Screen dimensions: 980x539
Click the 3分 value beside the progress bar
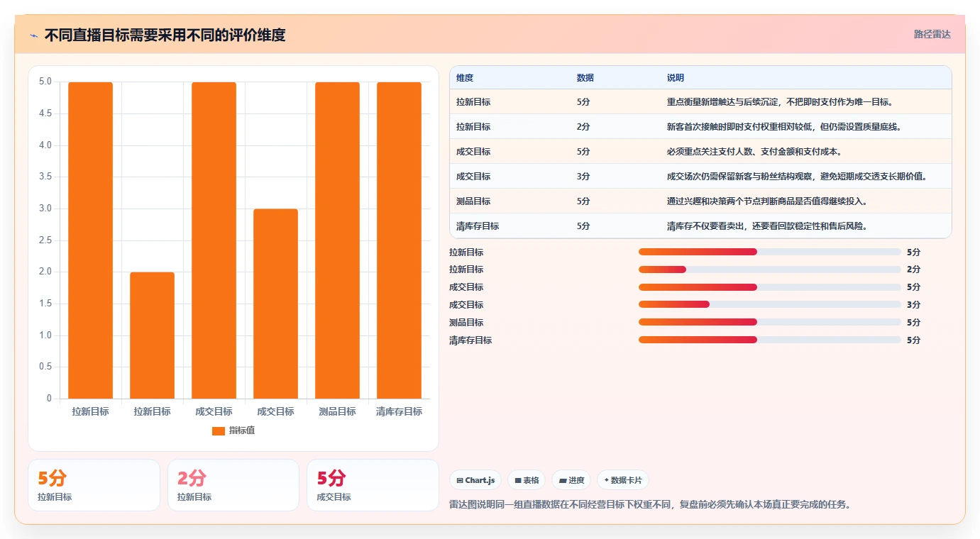coord(913,305)
